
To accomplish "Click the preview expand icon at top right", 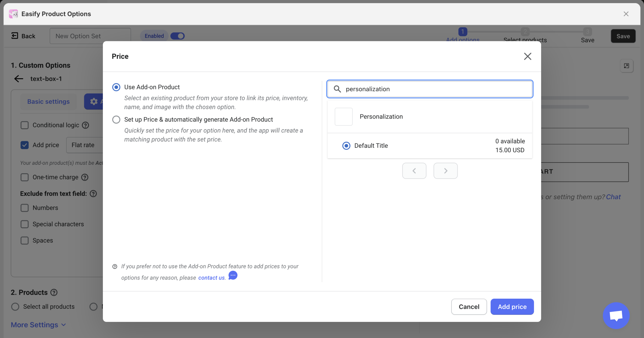I will pos(626,66).
